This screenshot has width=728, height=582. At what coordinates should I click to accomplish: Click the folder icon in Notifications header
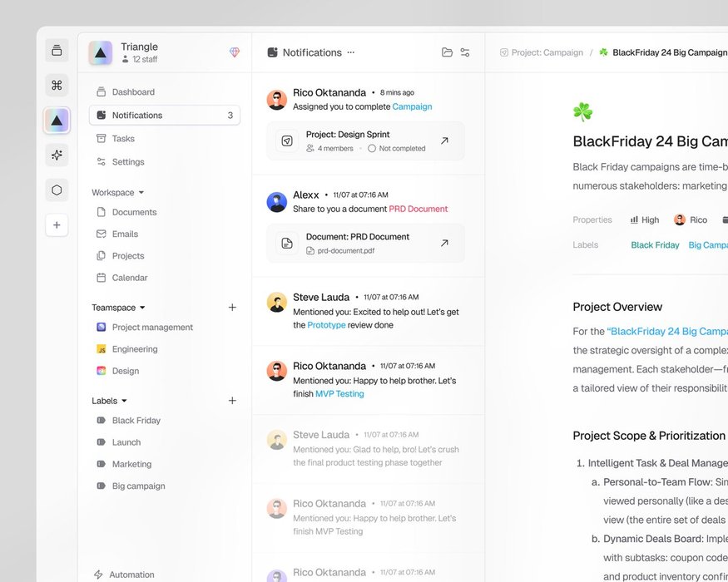click(x=447, y=52)
